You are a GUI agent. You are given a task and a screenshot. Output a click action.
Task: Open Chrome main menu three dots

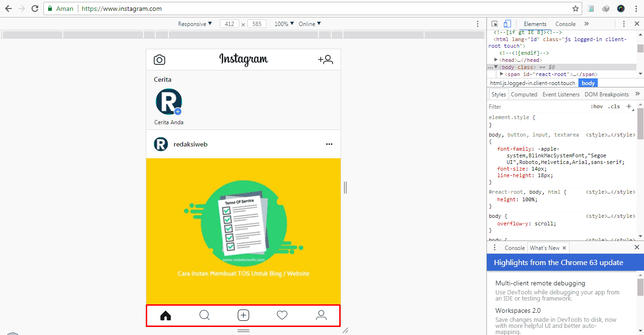click(x=636, y=9)
